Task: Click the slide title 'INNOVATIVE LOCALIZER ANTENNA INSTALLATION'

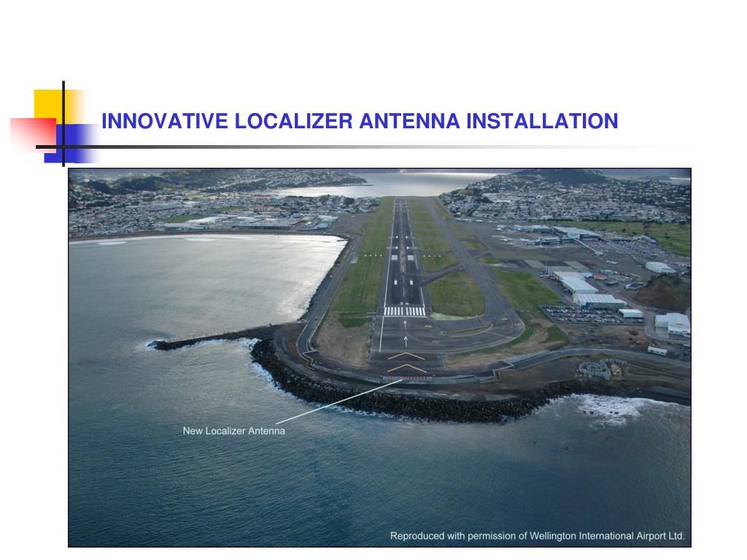Action: [x=360, y=121]
